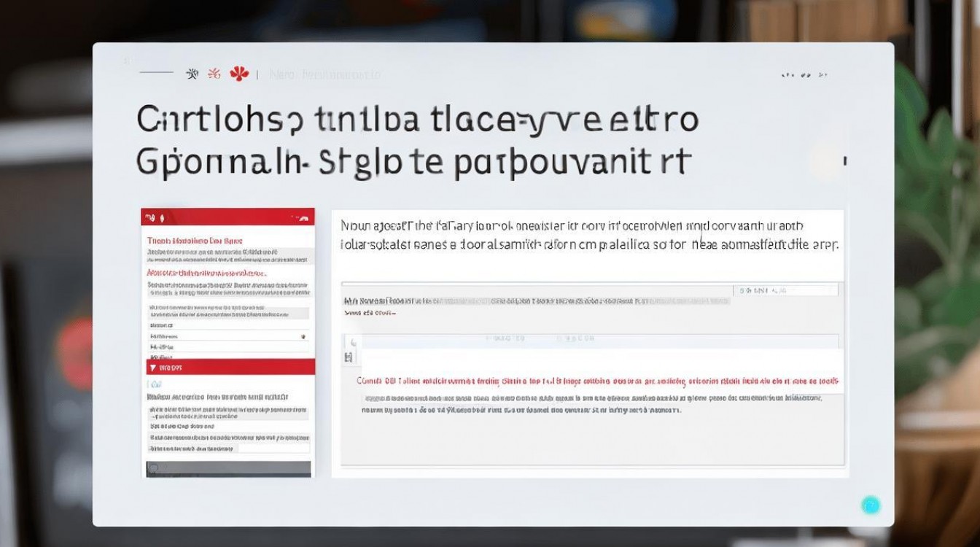Click the small blue icon below the red bar
The height and width of the screenshot is (547, 980).
[x=155, y=382]
